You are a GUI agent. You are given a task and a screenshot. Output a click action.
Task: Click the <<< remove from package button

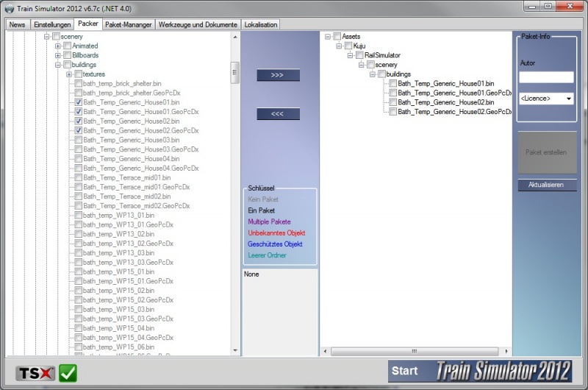click(278, 114)
